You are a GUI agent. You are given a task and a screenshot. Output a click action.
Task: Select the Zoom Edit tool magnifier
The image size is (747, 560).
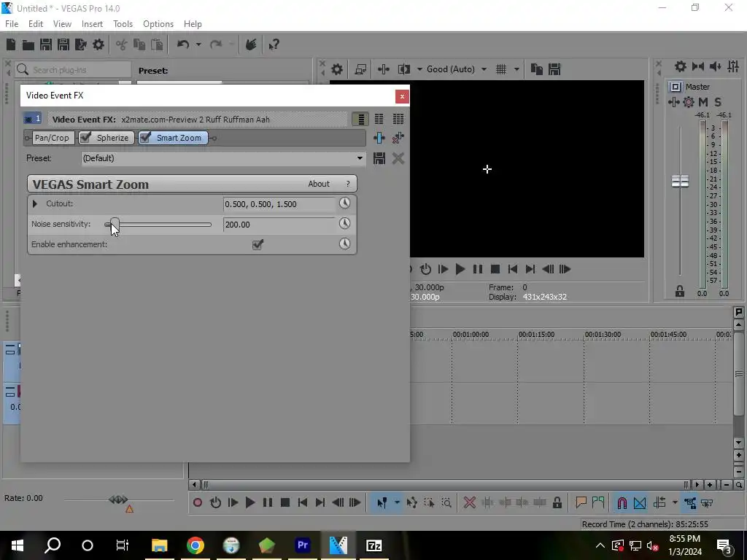[446, 502]
